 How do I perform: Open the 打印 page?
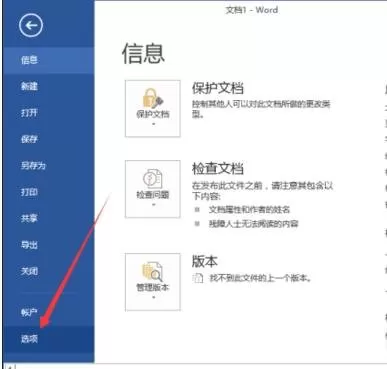coord(49,192)
